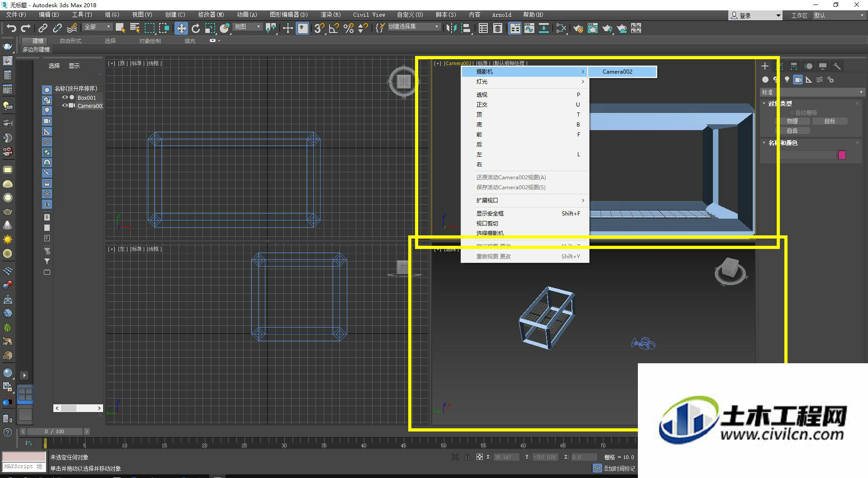This screenshot has width=868, height=478.
Task: Click the scene explorer horizontal scrollbar
Action: (x=78, y=408)
